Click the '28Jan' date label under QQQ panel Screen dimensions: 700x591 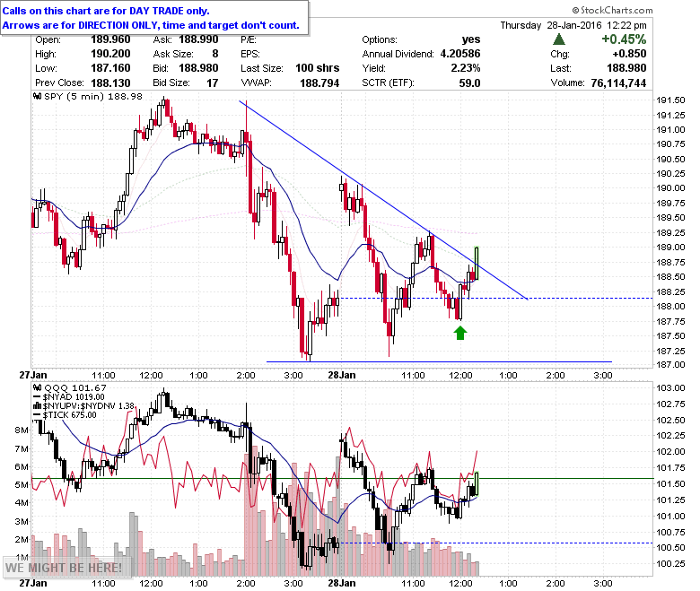click(342, 583)
